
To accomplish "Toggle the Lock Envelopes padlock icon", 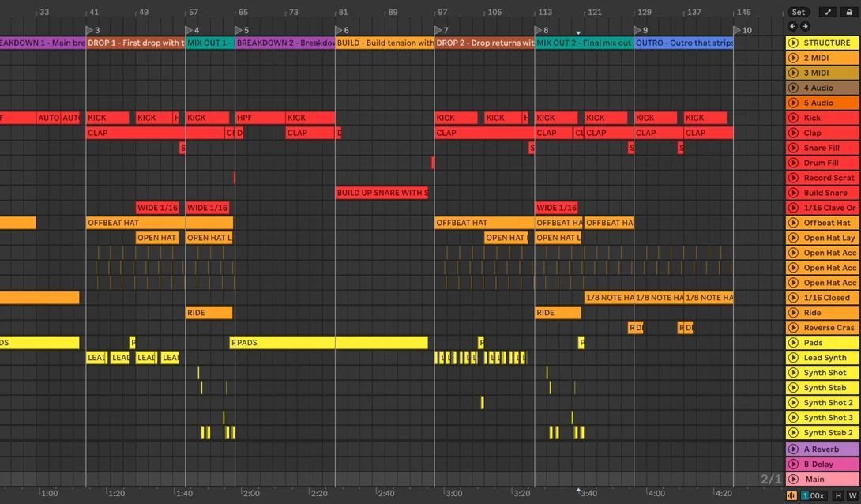I will [849, 12].
